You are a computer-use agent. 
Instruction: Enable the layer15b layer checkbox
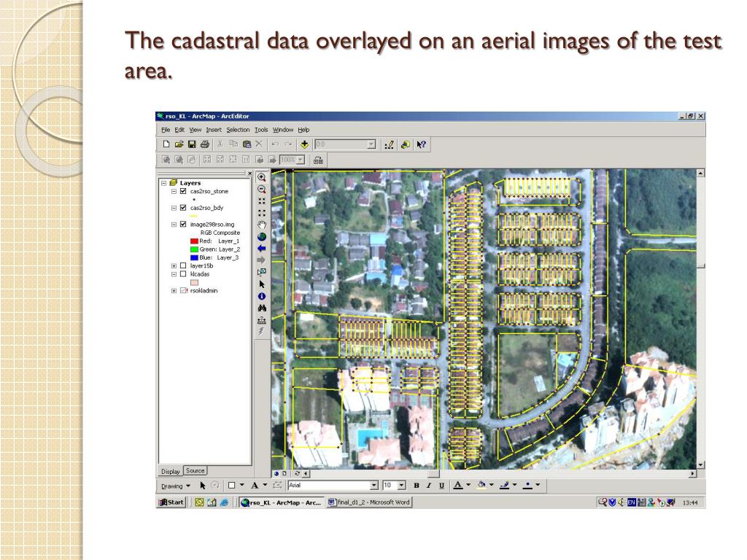[x=183, y=265]
